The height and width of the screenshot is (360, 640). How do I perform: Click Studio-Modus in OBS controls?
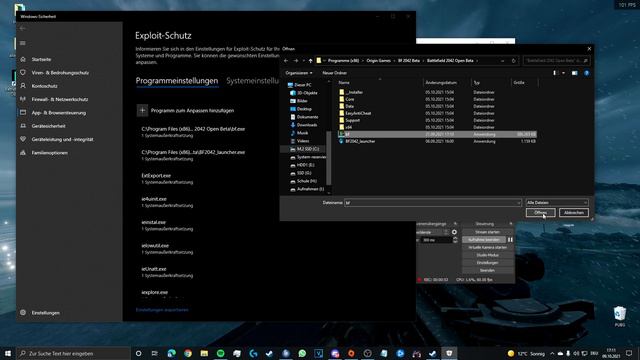[x=487, y=255]
